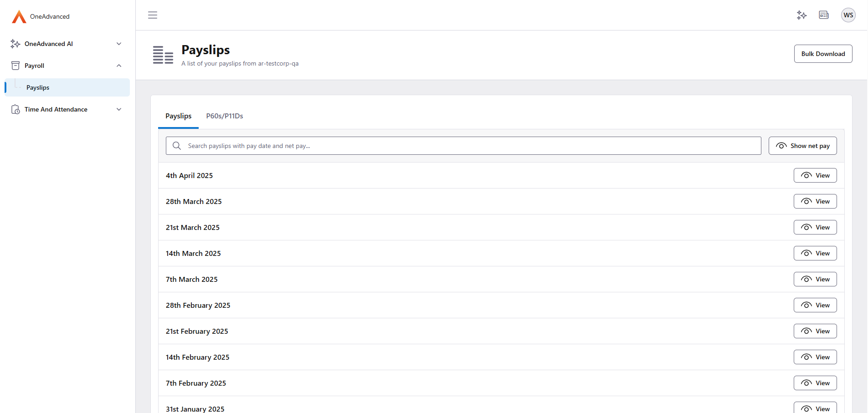Viewport: 868px width, 413px height.
Task: Collapse the Payroll section chevron
Action: 119,66
